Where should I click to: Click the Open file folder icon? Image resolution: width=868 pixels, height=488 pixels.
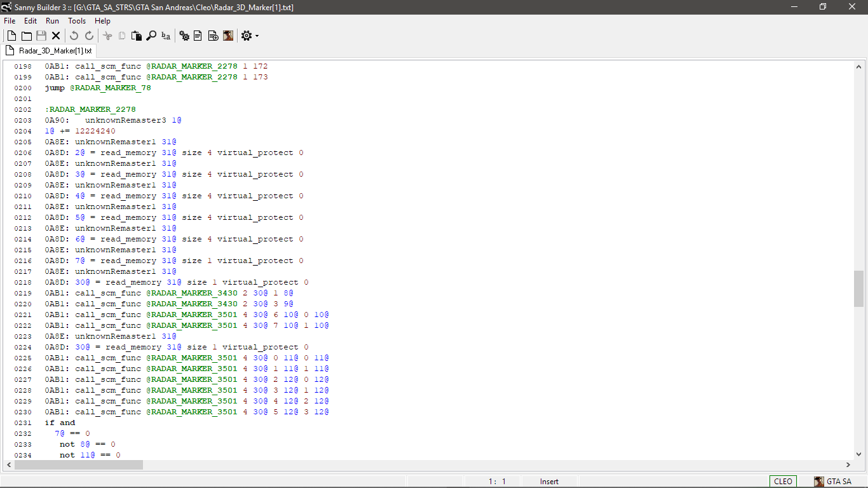(x=26, y=36)
